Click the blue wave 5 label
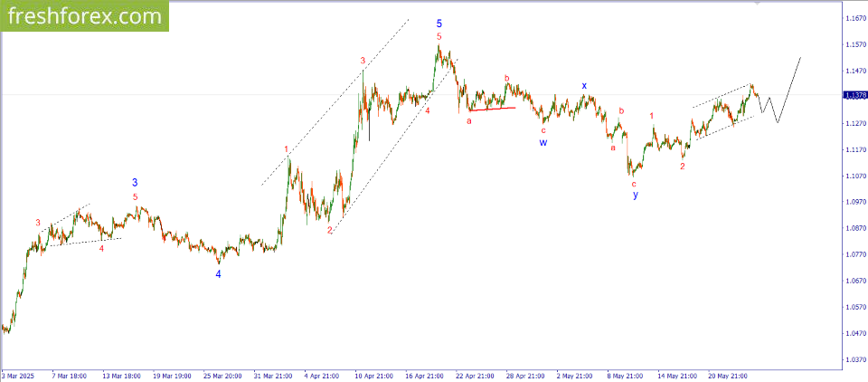Screen dimensions: 868x382 439,24
